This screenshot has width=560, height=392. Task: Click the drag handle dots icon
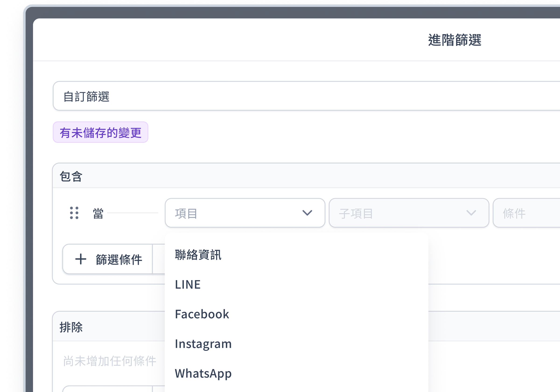click(x=74, y=213)
